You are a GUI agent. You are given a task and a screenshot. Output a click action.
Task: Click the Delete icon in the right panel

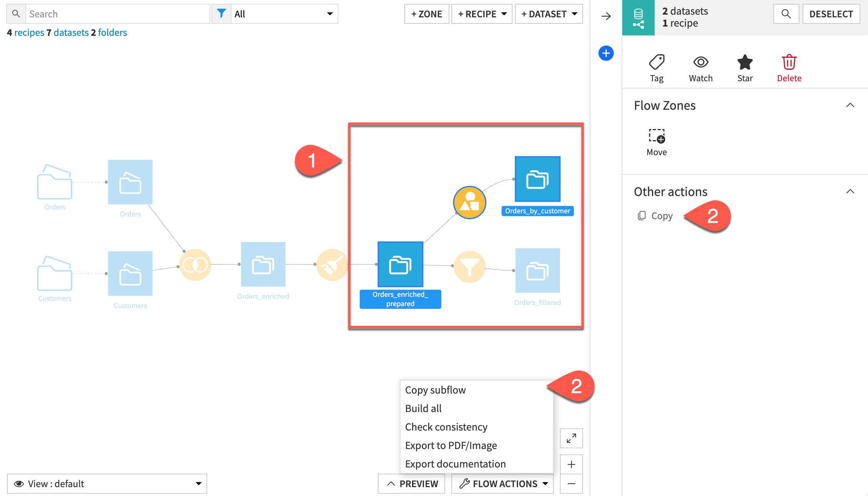coord(789,67)
